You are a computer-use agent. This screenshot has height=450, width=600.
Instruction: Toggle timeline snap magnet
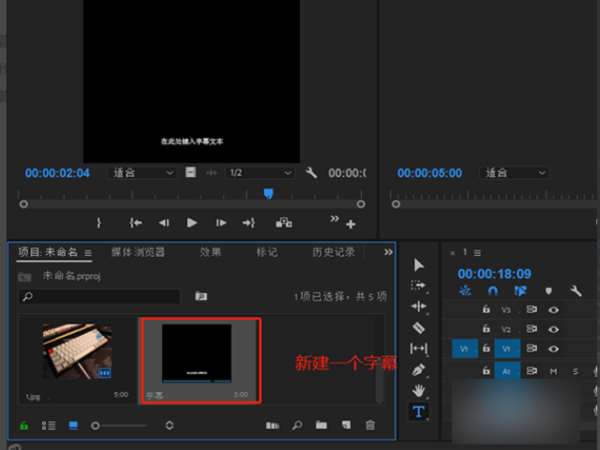[x=492, y=291]
